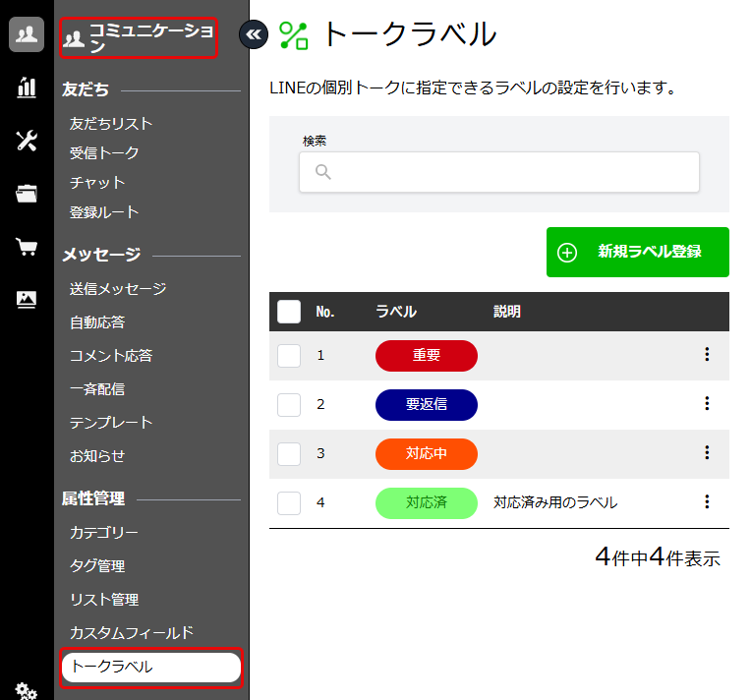Open the image gallery icon in rail

pyautogui.click(x=27, y=300)
